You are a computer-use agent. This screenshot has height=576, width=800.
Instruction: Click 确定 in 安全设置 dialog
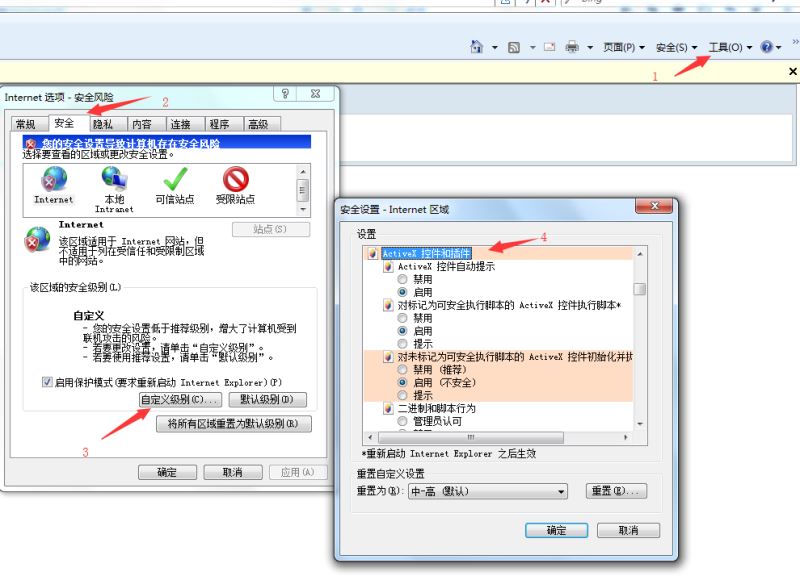coord(557,531)
